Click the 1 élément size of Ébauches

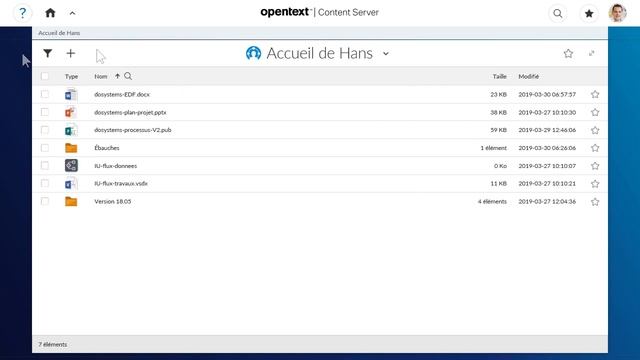[493, 148]
